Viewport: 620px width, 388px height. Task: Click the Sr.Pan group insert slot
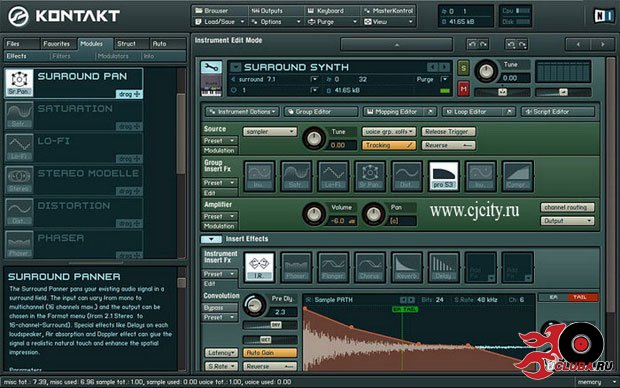tap(370, 176)
